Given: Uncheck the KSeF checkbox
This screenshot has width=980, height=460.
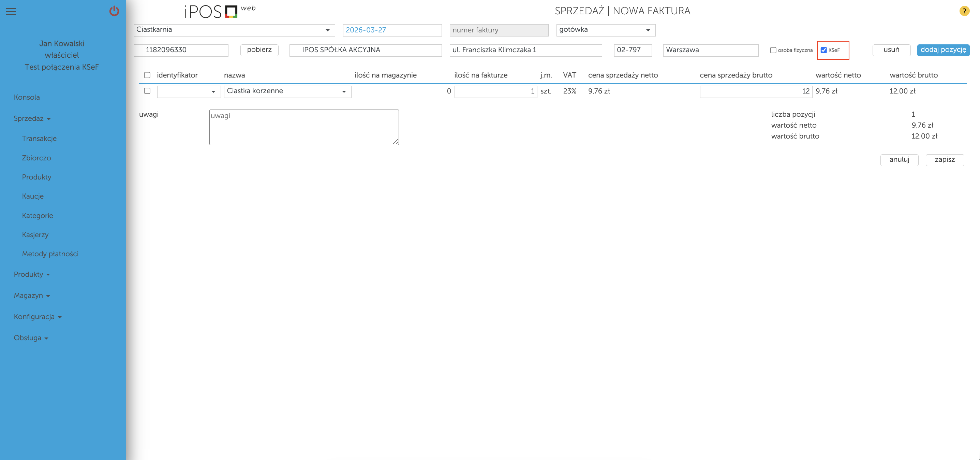Looking at the screenshot, I should coord(823,50).
